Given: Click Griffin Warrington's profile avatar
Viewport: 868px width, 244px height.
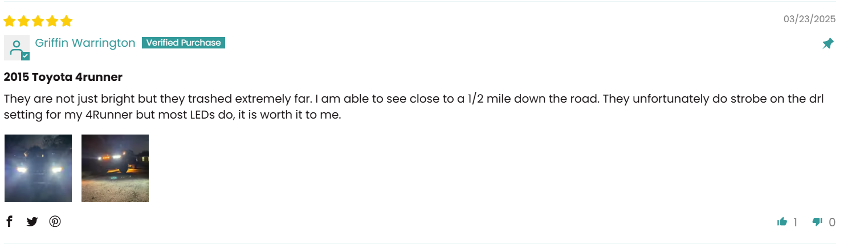Looking at the screenshot, I should 17,47.
